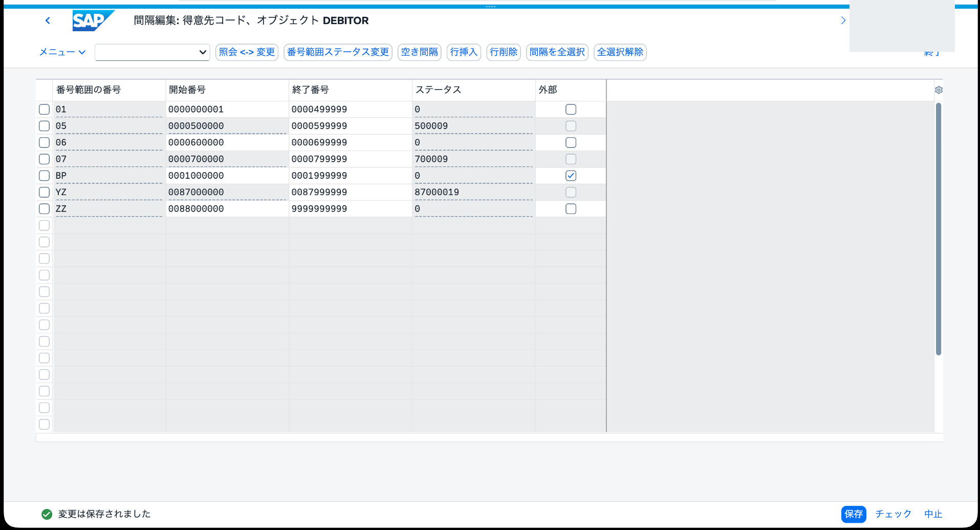Open table settings gear icon

click(x=939, y=90)
